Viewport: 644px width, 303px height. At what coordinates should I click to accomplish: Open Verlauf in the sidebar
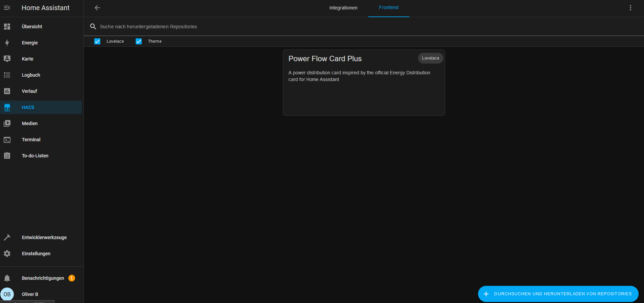tap(41, 91)
